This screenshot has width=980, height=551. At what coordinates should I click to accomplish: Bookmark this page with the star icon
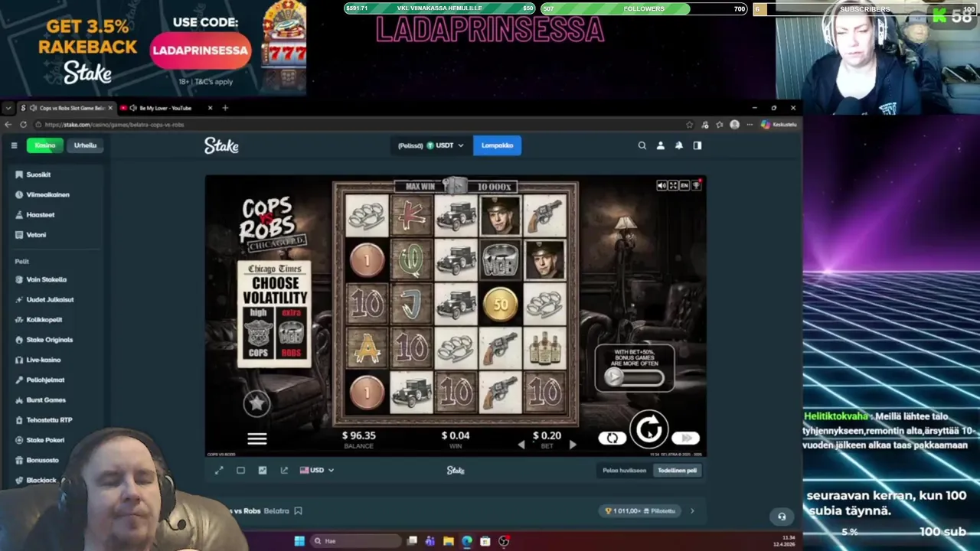(x=689, y=125)
